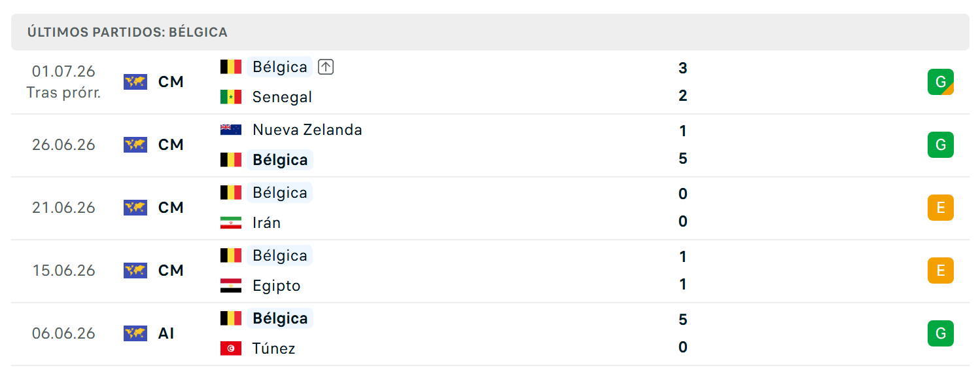Click the Egypt flag icon
The image size is (980, 374).
(x=231, y=286)
